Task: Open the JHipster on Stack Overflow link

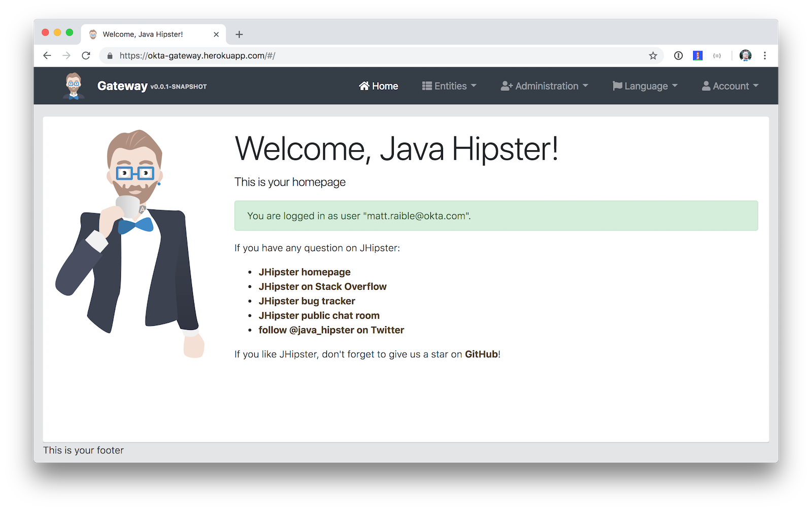Action: 322,287
